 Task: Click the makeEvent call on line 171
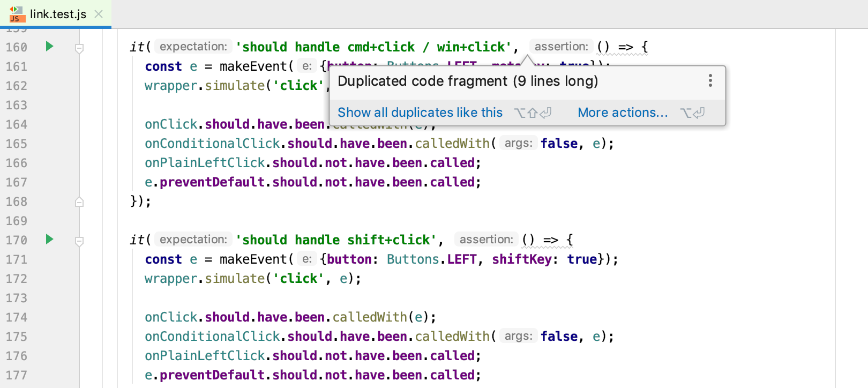[253, 259]
